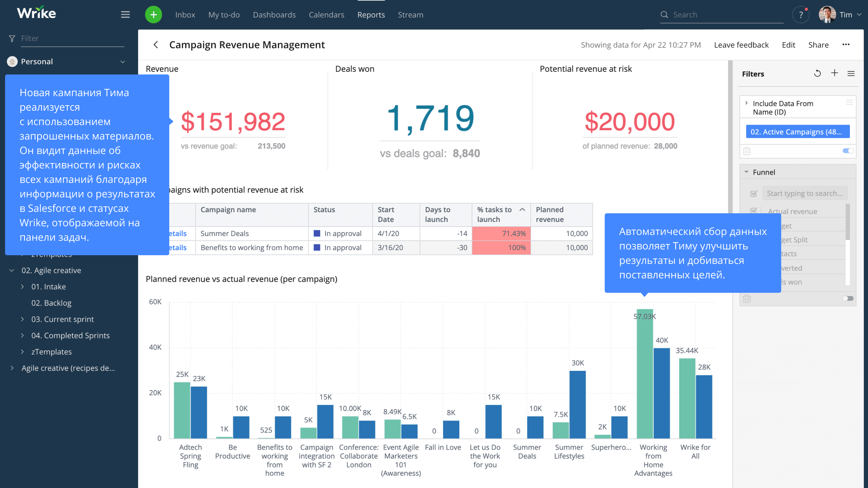This screenshot has width=868, height=488.
Task: Toggle the Include Data From filter switch
Action: [x=848, y=151]
